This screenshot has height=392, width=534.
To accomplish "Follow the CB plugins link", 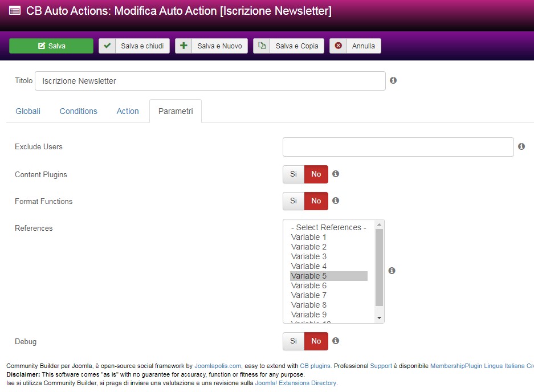I will [315, 366].
